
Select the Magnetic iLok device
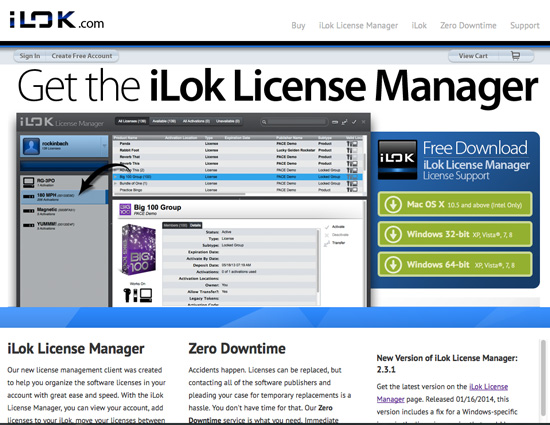64,211
